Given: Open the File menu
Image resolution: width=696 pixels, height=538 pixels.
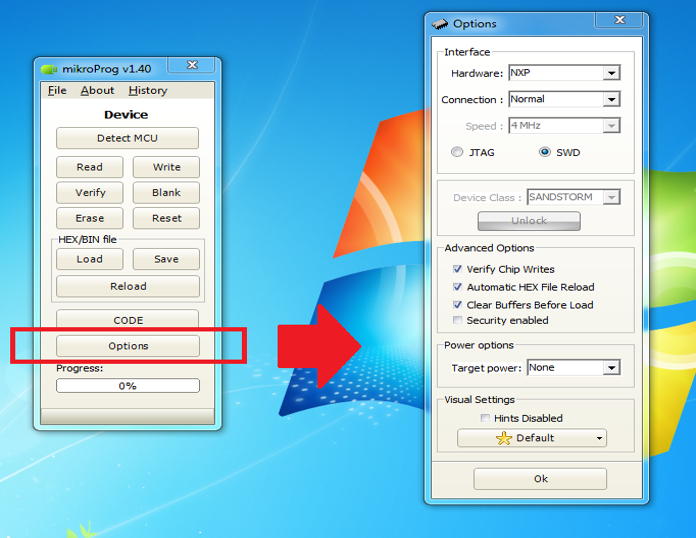Looking at the screenshot, I should pos(57,91).
